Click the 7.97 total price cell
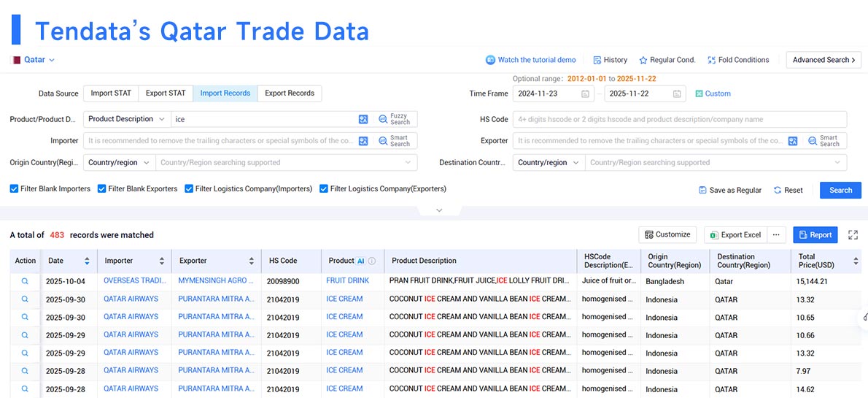This screenshot has width=868, height=398. [805, 370]
